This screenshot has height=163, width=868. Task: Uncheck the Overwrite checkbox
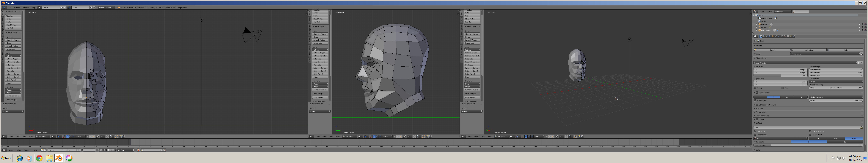755,131
